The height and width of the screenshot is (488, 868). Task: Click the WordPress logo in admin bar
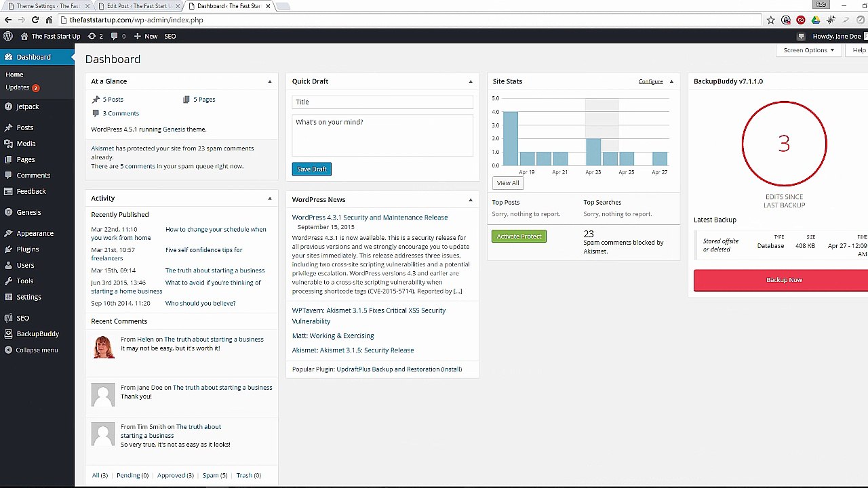coord(7,36)
